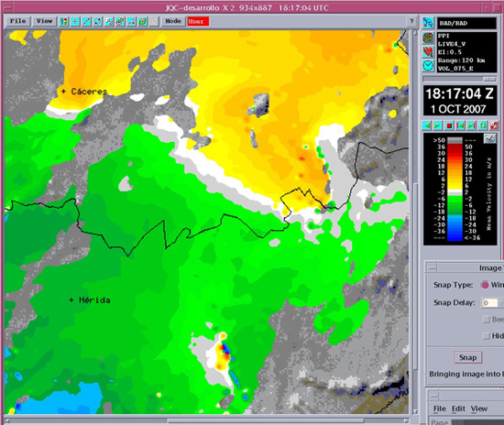Open window menu of JQC-desarrollo titlebar
The width and height of the screenshot is (504, 425).
tap(7, 7)
